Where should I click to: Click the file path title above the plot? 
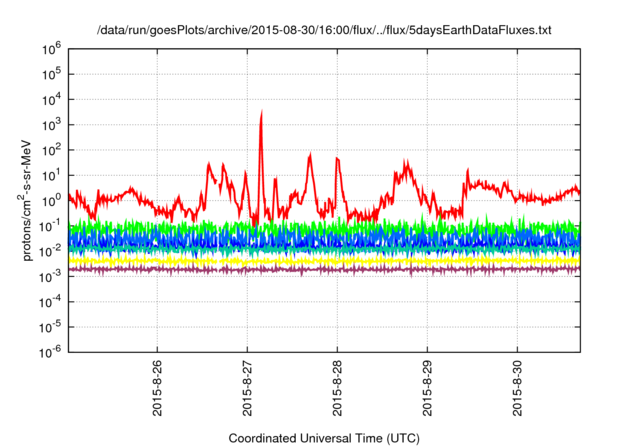click(x=324, y=30)
